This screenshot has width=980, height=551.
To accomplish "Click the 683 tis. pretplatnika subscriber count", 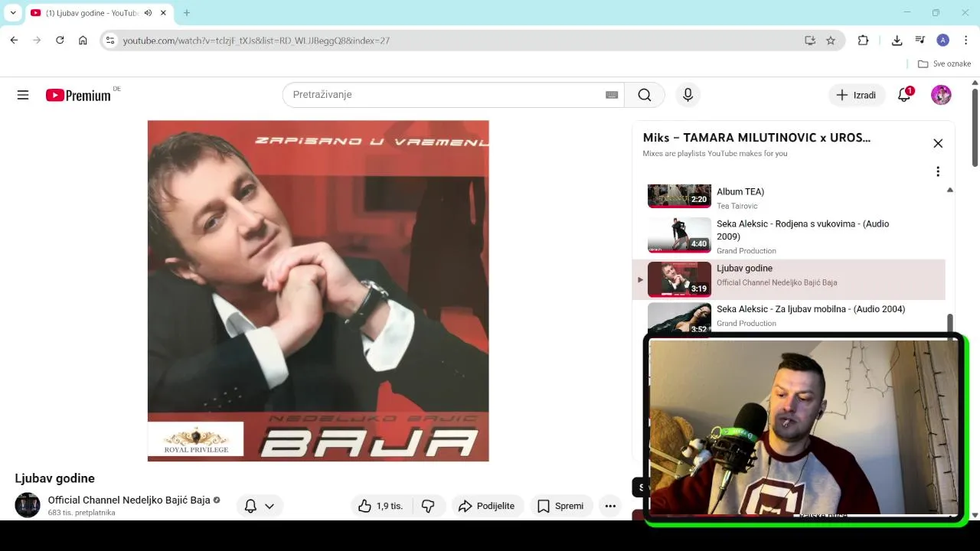I will pos(82,513).
